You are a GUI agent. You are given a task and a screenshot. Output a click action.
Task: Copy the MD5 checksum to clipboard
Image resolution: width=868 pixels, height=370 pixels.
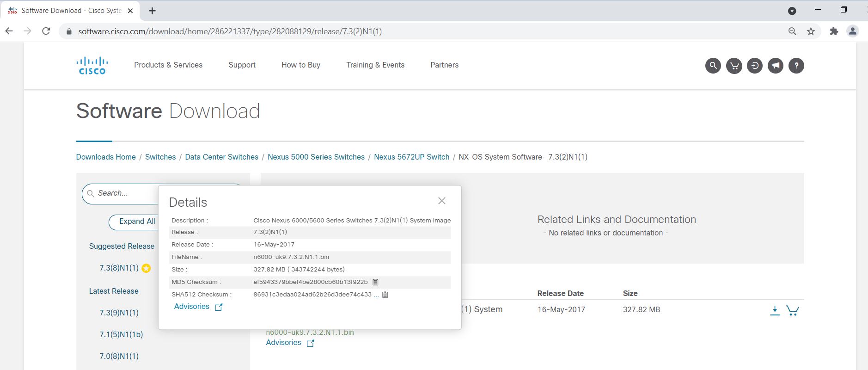[375, 282]
